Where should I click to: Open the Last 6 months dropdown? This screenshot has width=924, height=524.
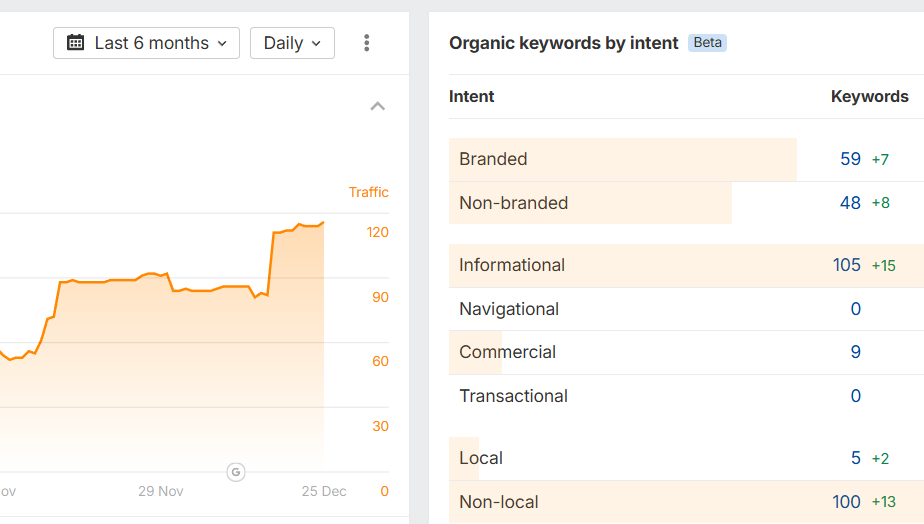pyautogui.click(x=147, y=43)
